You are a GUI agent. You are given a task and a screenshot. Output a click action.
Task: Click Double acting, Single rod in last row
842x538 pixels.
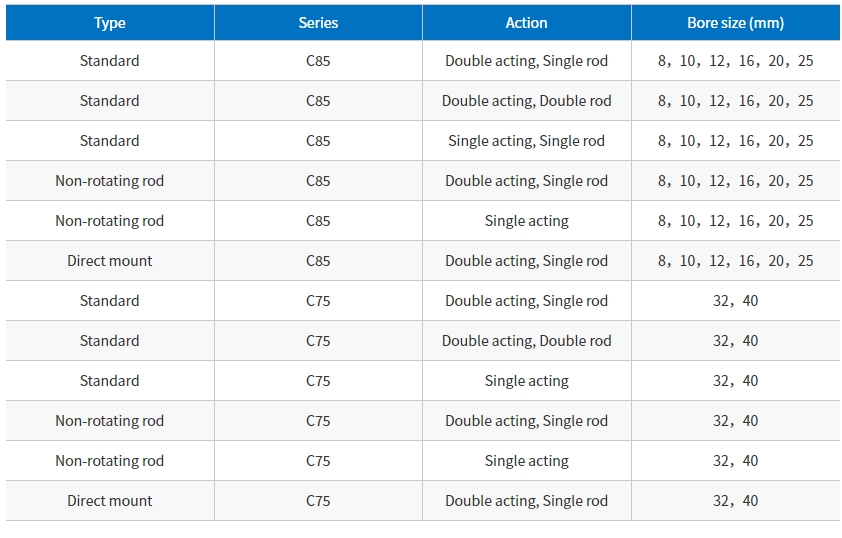pyautogui.click(x=526, y=501)
